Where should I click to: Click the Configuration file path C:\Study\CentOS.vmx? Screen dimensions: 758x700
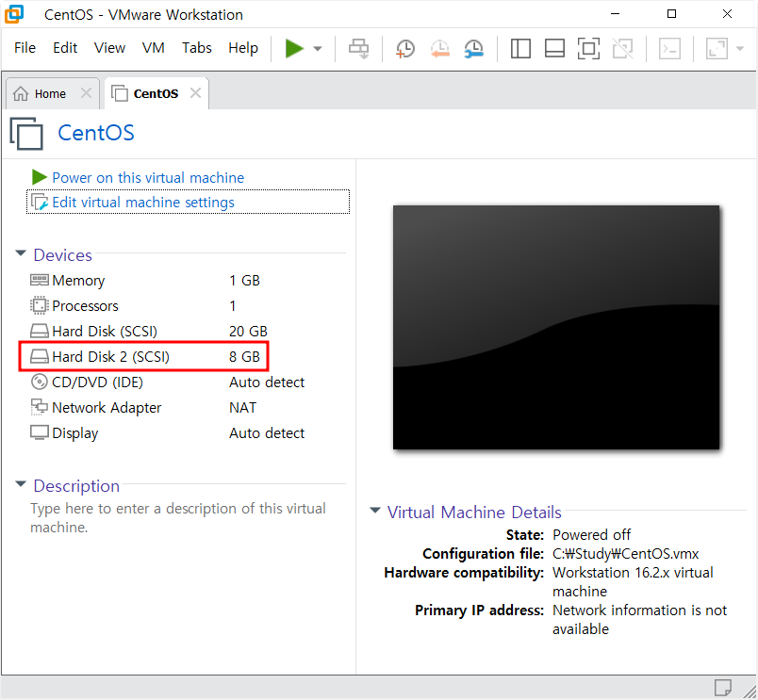click(626, 554)
